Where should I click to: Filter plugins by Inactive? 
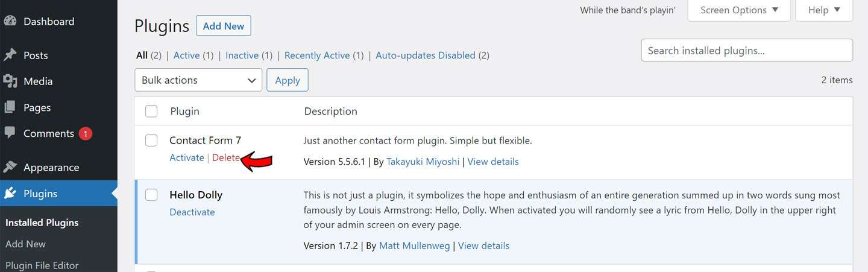coord(242,55)
